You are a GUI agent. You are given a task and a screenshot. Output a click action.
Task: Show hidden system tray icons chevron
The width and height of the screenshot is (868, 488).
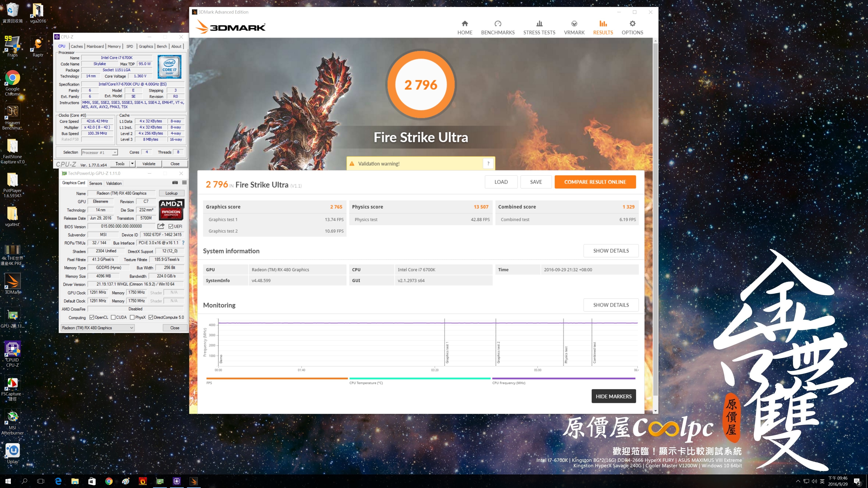click(x=798, y=481)
